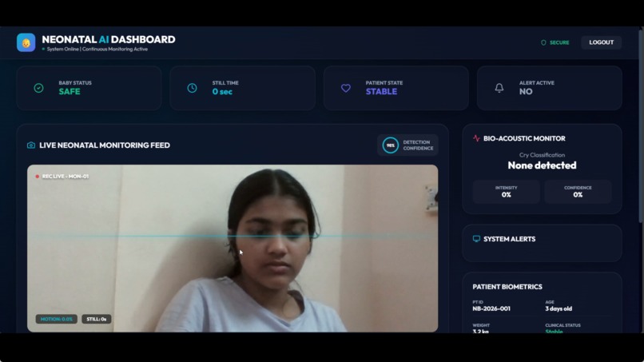Click the live monitoring video feed
644x362 pixels.
tap(233, 249)
